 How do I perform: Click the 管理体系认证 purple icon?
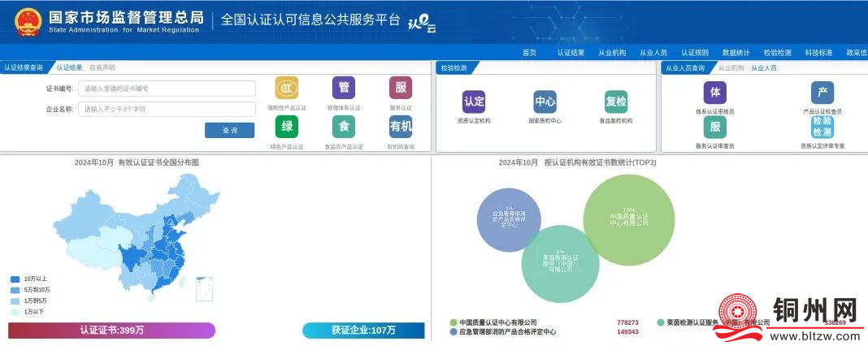pos(343,88)
